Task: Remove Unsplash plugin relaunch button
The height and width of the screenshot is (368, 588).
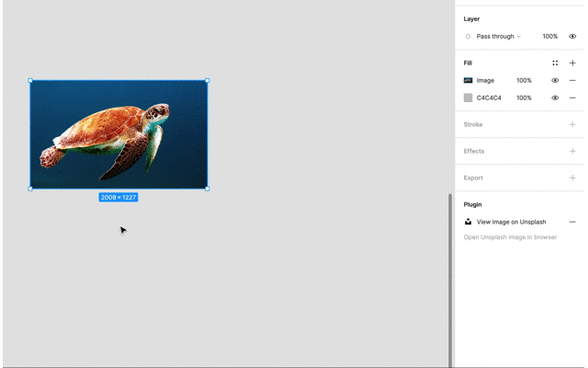Action: click(572, 222)
